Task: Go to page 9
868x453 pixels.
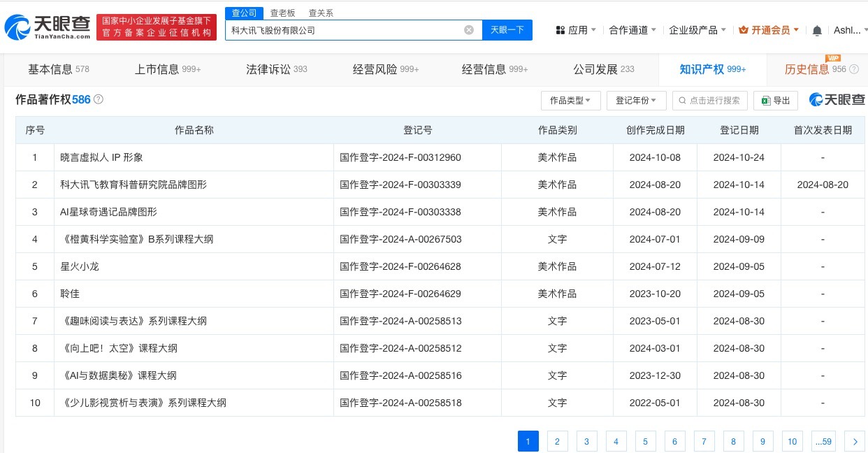Action: (762, 441)
